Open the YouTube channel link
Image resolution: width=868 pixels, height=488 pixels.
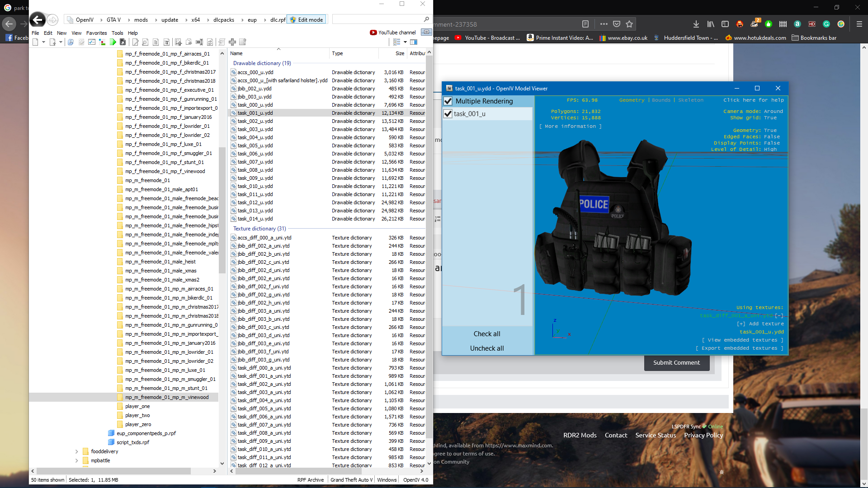click(x=393, y=33)
